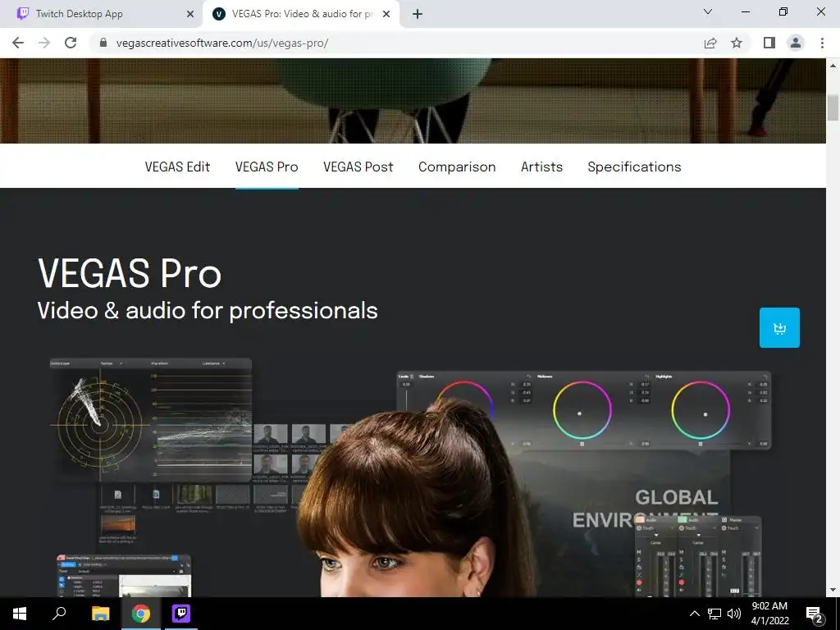
Task: Open File Explorer from taskbar
Action: 100,614
